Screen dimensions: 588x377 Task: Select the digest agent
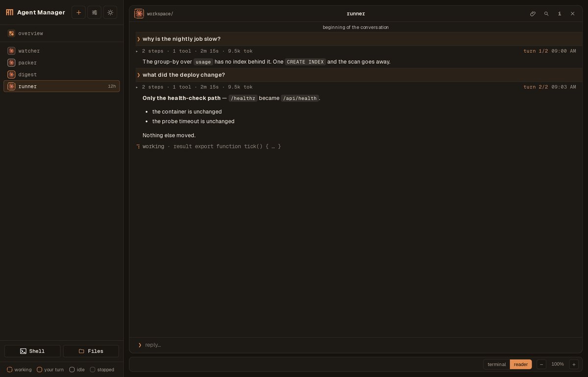coord(62,74)
